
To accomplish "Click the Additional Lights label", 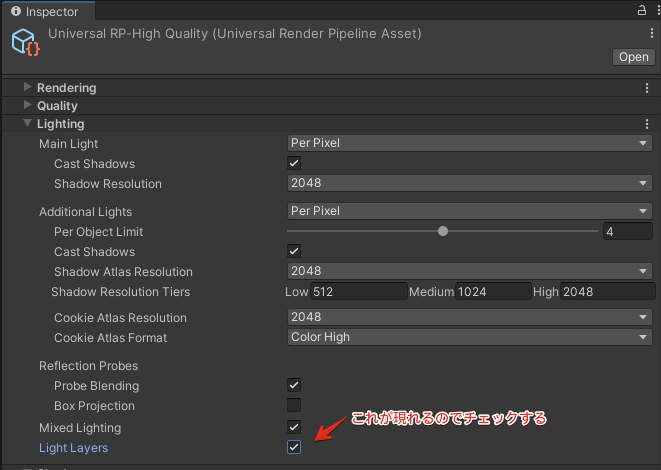I will coord(86,212).
